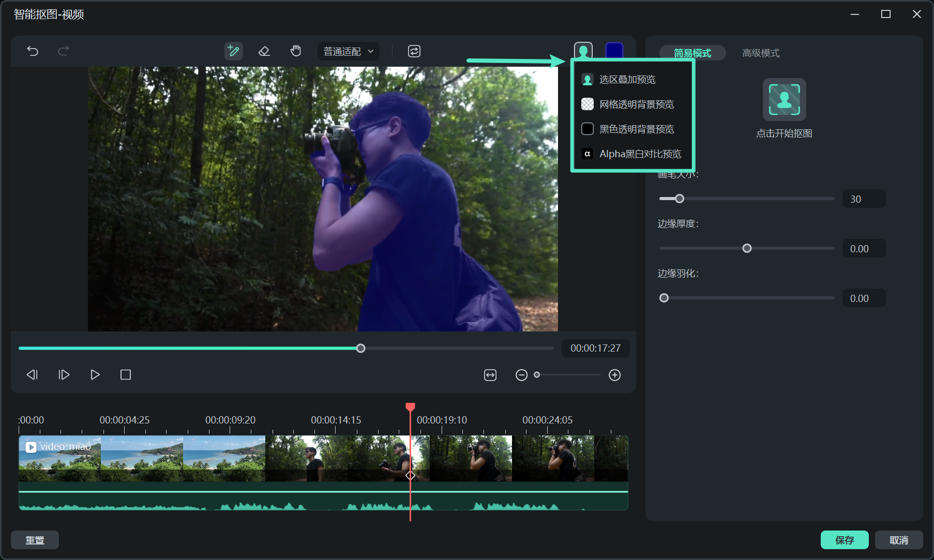Play the video preview
Viewport: 934px width, 560px height.
95,375
